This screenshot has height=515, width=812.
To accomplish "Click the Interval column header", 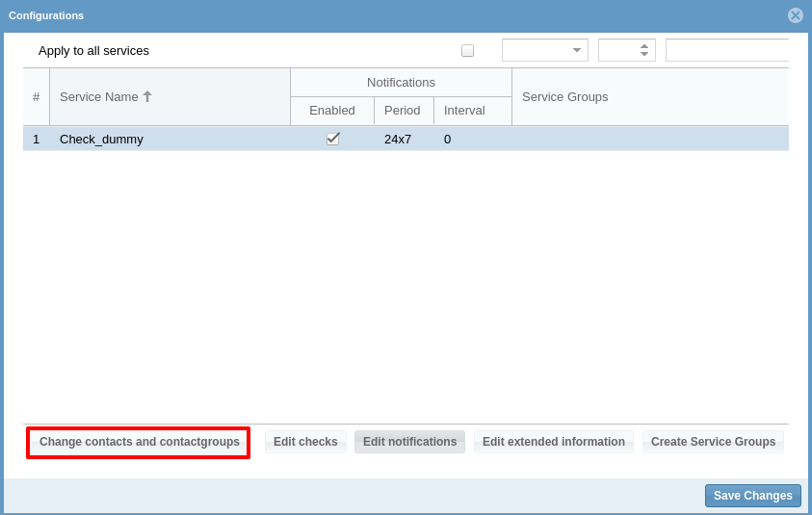I will tap(464, 111).
